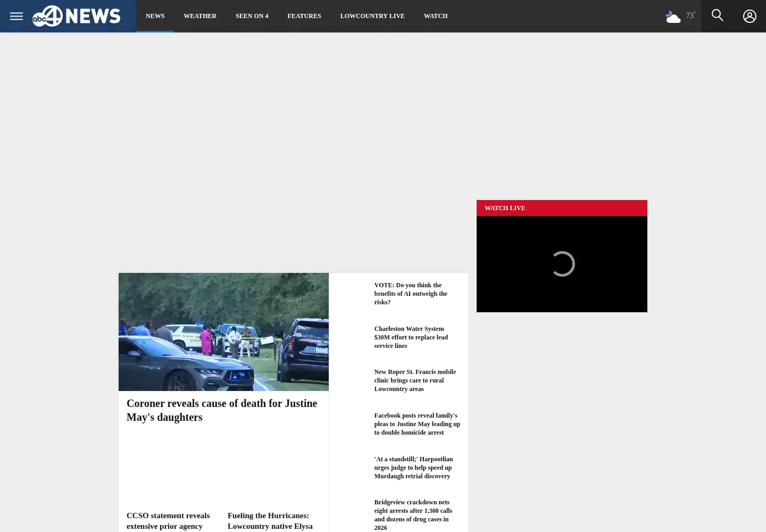Open the crime scene lead story photo

click(223, 332)
